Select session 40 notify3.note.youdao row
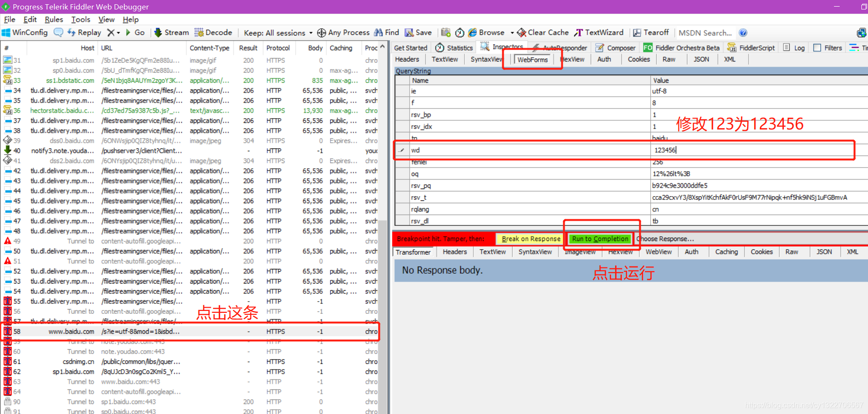The height and width of the screenshot is (414, 868). (190, 151)
